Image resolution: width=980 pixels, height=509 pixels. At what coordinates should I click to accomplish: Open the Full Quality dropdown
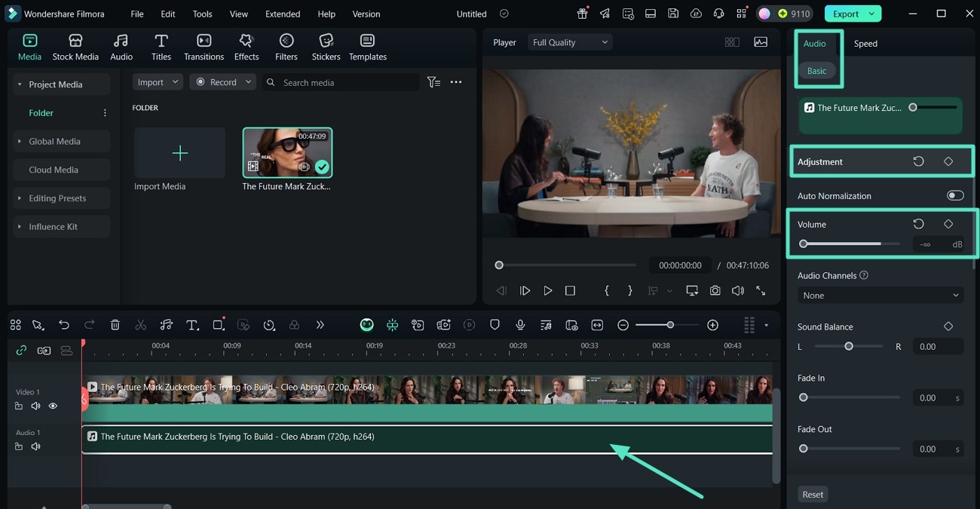[x=570, y=42]
